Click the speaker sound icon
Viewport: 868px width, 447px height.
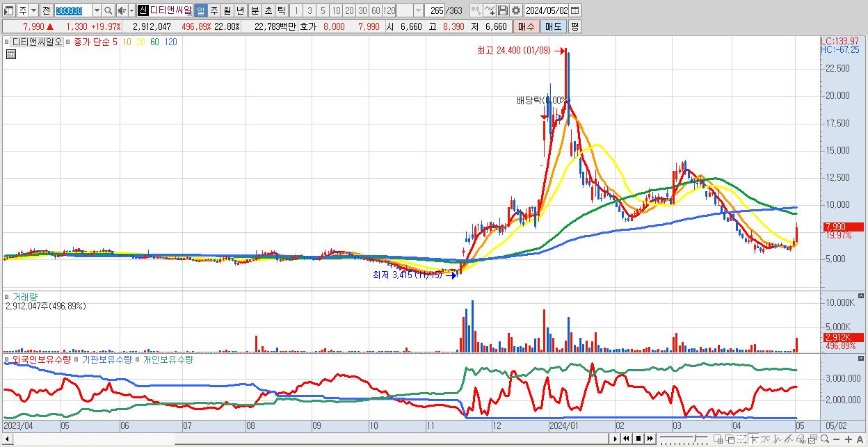coord(122,10)
